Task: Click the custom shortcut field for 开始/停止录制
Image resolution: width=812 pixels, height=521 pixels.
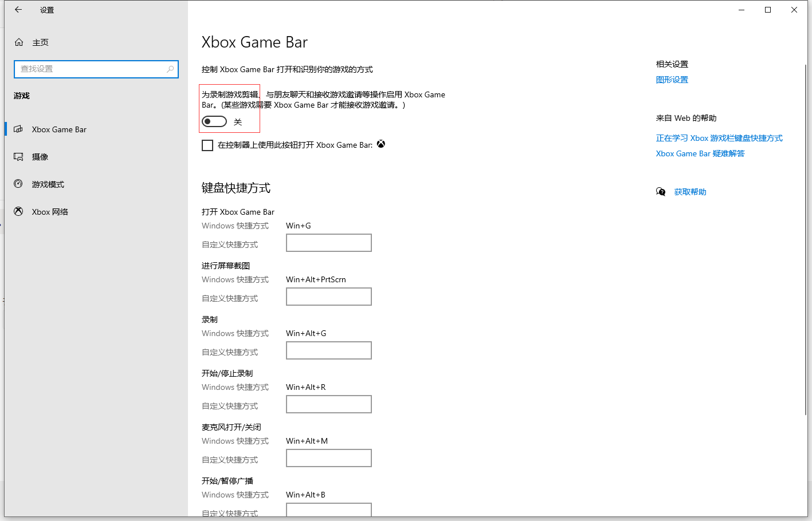Action: point(328,404)
